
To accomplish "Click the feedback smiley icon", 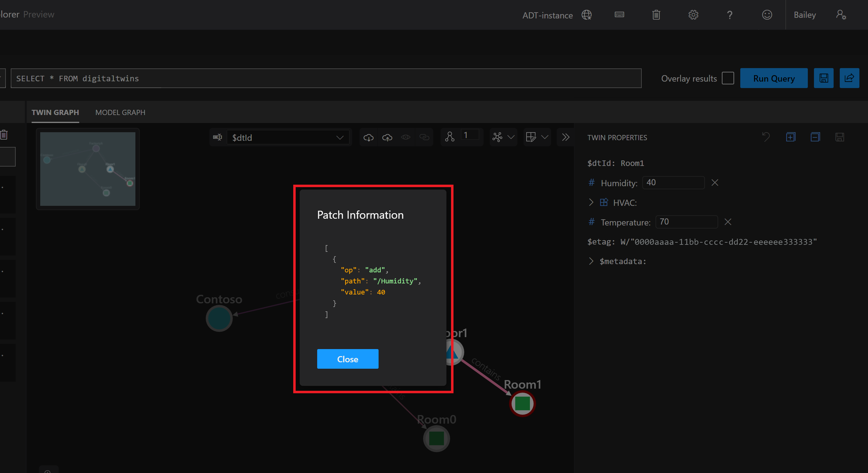I will coord(767,15).
